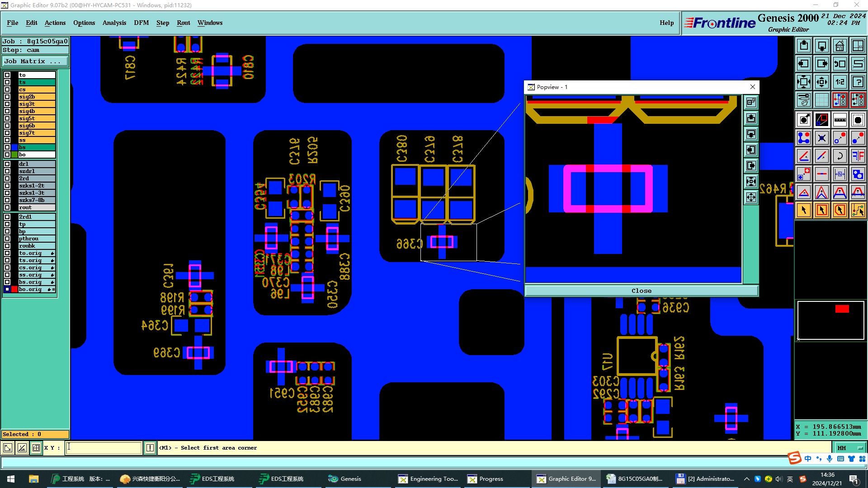
Task: Open the help question mark tool
Action: tap(858, 82)
